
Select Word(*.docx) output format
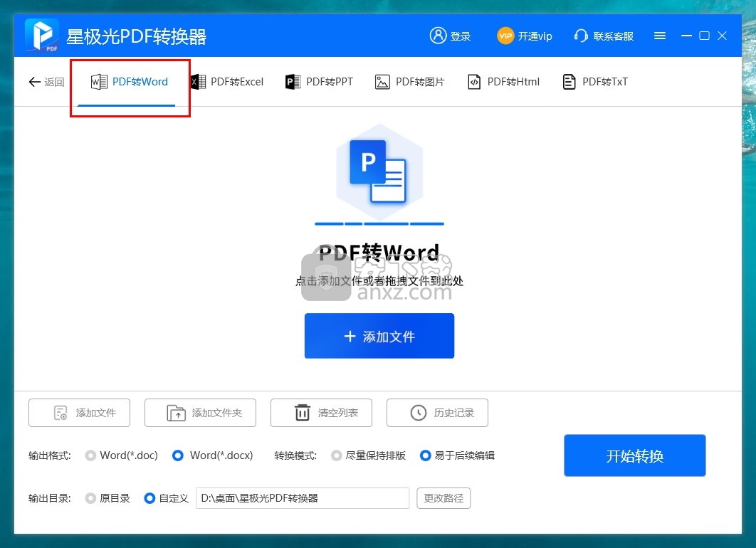[213, 455]
